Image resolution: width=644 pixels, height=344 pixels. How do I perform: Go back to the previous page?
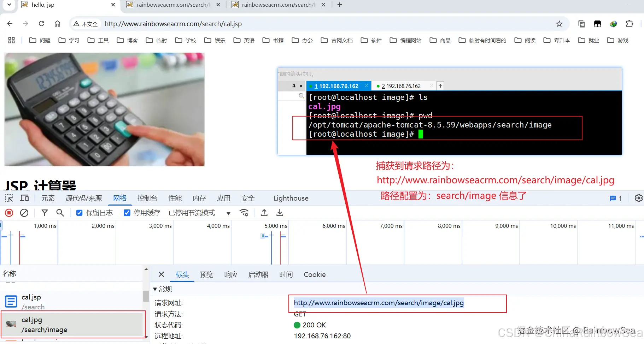[x=10, y=24]
